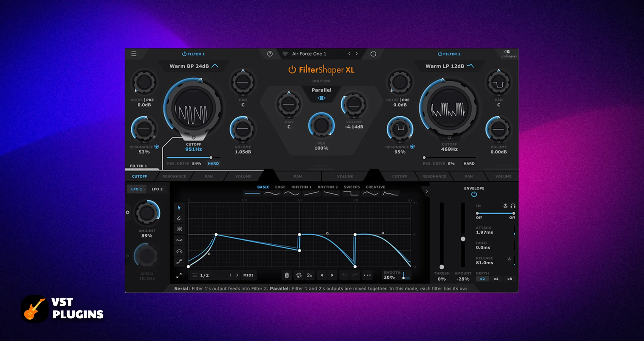Choose the straight line segment tool
Image resolution: width=644 pixels, height=341 pixels.
[x=179, y=240]
